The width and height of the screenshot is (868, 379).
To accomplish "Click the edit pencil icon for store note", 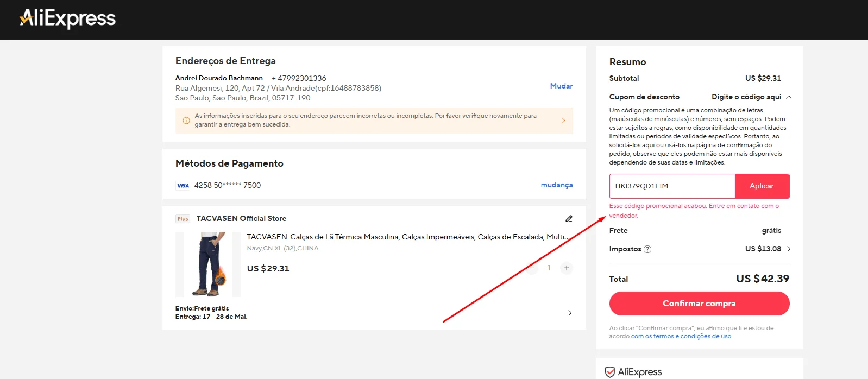I will click(x=569, y=219).
